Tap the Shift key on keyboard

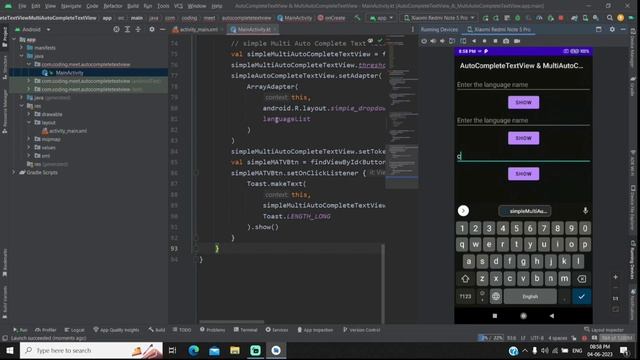click(x=465, y=279)
